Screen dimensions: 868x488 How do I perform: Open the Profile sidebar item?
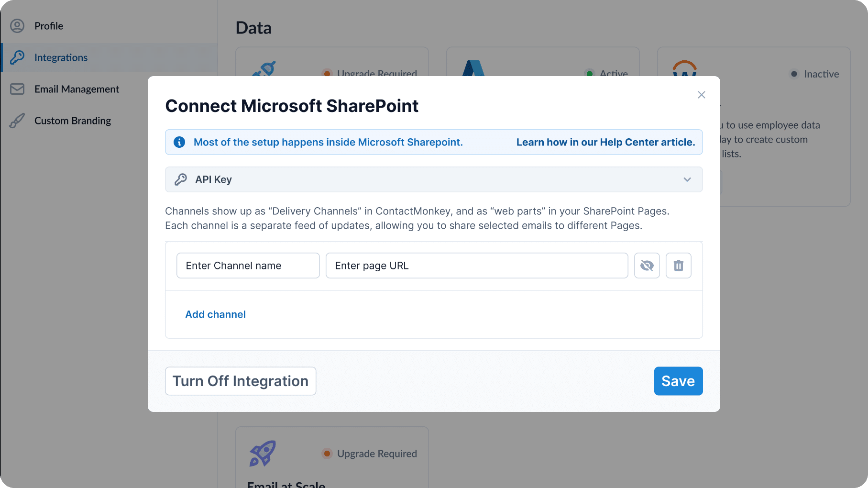pyautogui.click(x=109, y=26)
